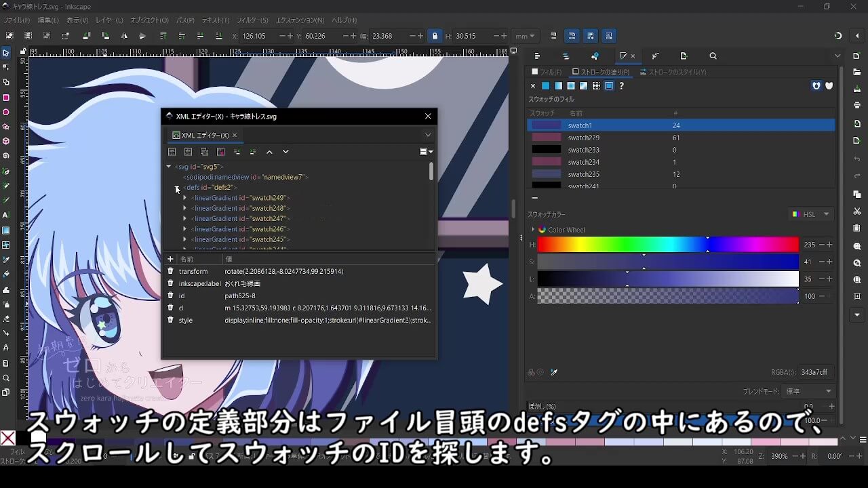Open the エクステンション(N) menu
The height and width of the screenshot is (488, 868).
tap(300, 20)
